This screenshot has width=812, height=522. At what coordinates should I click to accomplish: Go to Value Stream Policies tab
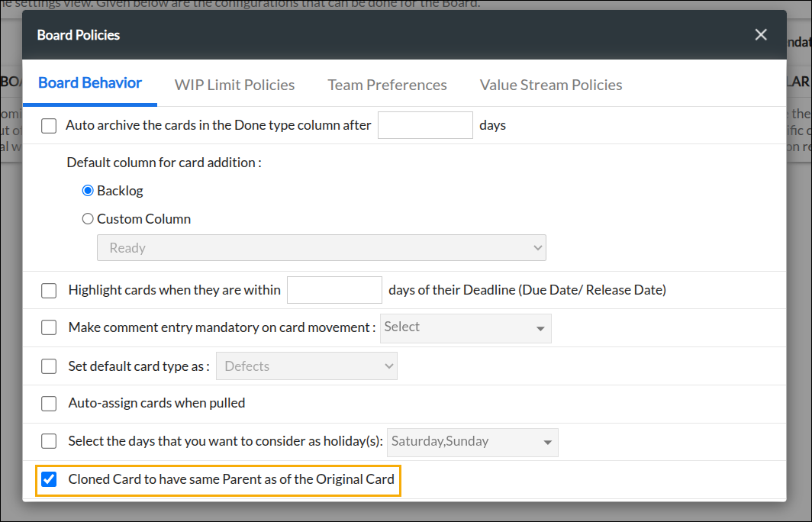tap(551, 85)
